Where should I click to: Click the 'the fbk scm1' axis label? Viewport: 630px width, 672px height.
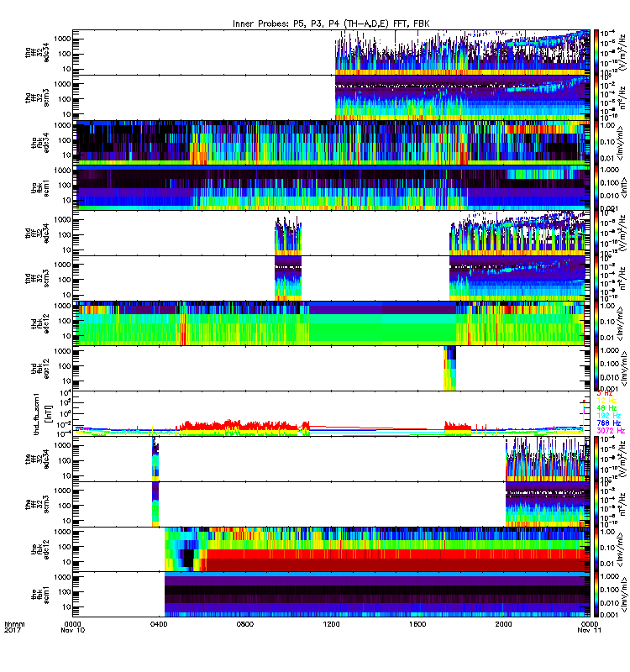coord(40,594)
